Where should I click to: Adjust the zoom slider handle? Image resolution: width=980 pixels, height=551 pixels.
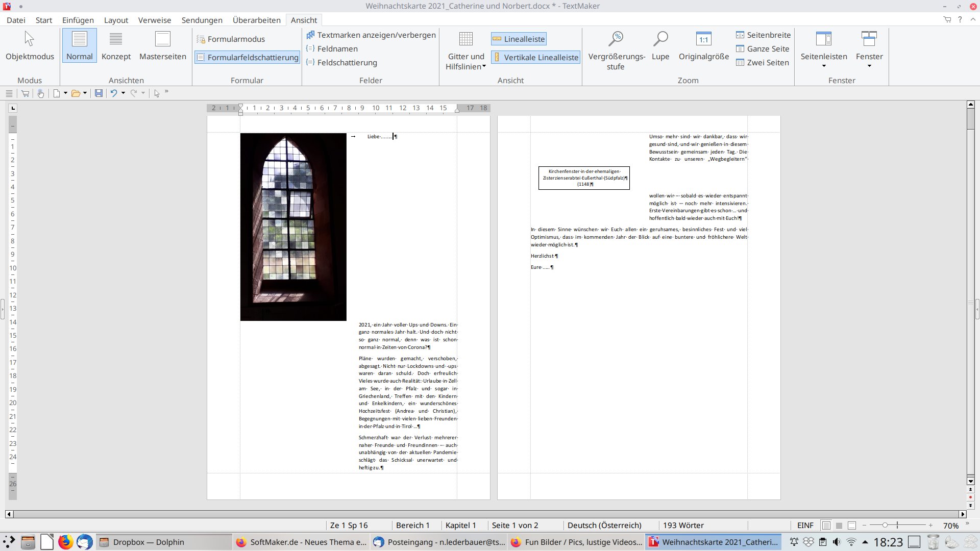tap(885, 525)
